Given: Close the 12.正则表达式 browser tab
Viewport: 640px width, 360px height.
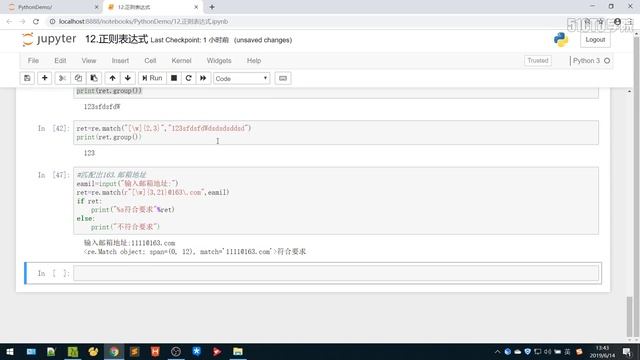Looking at the screenshot, I should (196, 7).
